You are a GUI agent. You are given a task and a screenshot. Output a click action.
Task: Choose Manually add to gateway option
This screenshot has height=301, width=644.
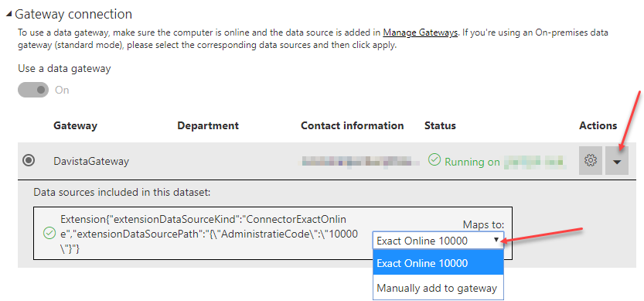click(x=438, y=288)
